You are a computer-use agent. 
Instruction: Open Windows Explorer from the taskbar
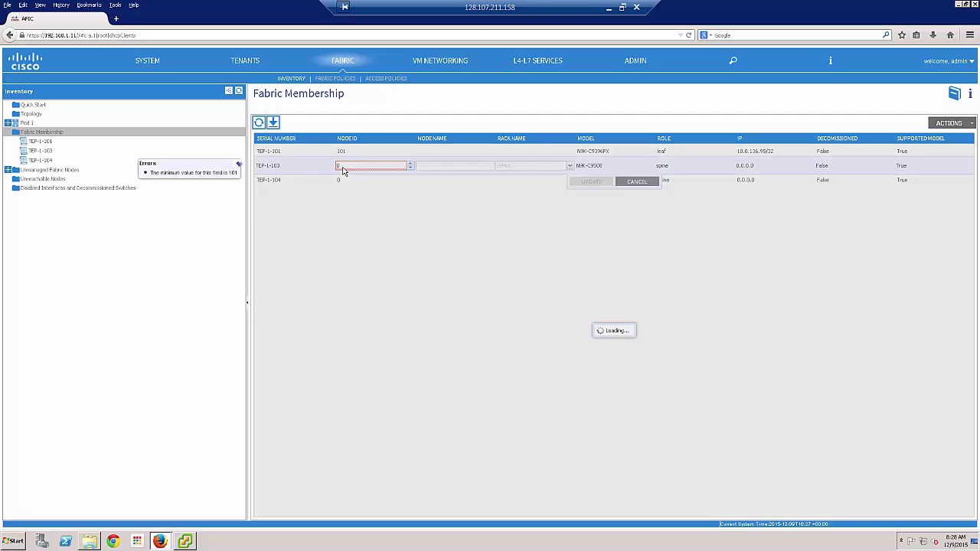89,542
